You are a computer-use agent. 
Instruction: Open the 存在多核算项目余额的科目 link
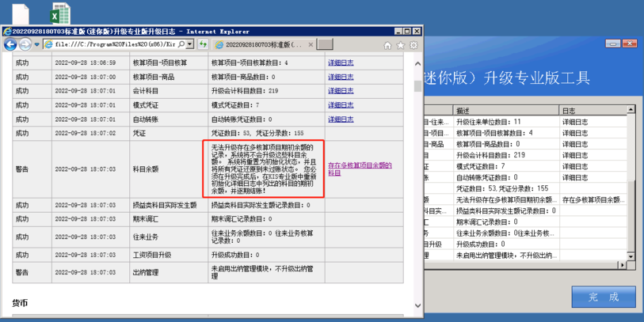[360, 169]
